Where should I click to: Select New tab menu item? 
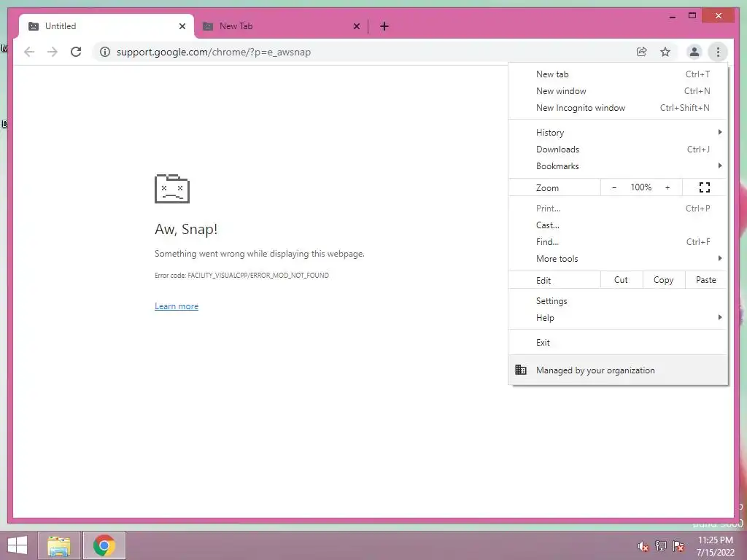[618, 74]
